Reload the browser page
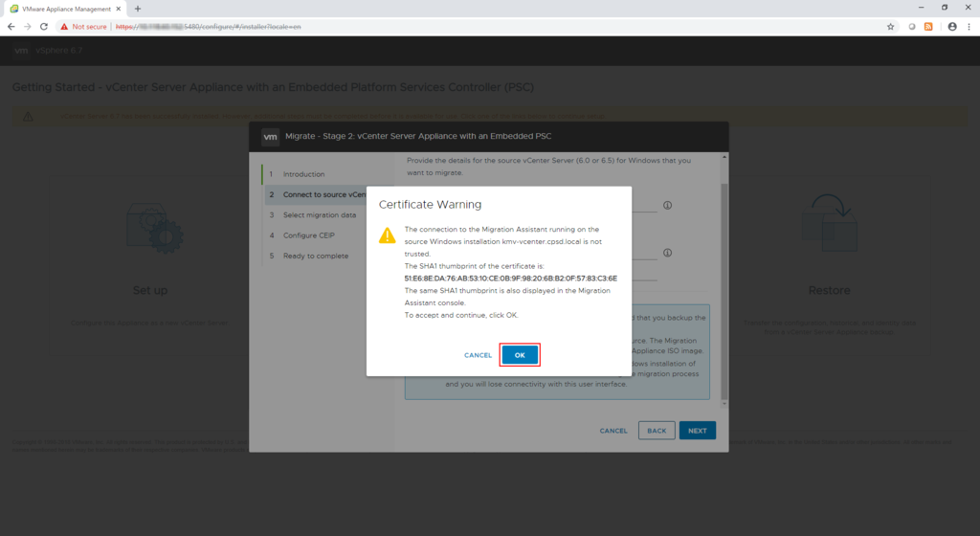The width and height of the screenshot is (980, 536). tap(44, 27)
